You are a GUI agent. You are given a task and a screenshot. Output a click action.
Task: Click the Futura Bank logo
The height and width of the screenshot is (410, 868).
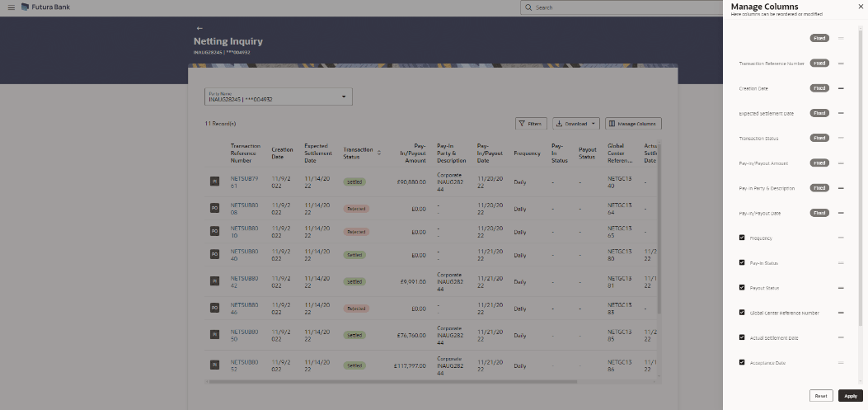coord(45,7)
